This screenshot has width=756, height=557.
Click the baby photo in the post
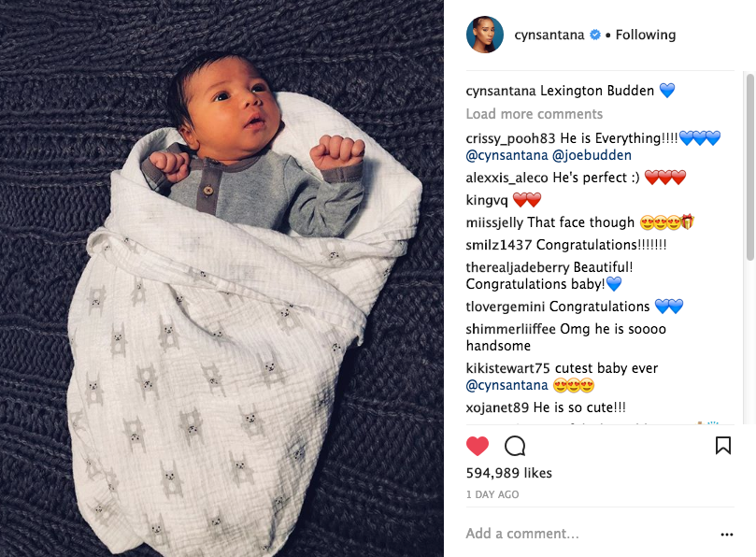[x=221, y=278]
